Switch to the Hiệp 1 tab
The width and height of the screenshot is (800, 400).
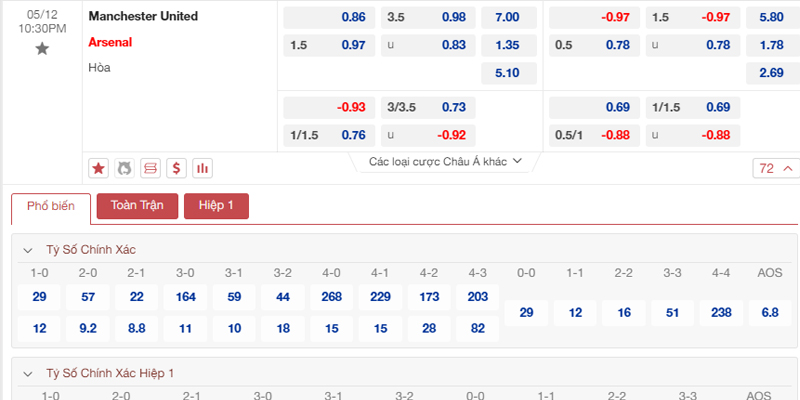click(216, 206)
